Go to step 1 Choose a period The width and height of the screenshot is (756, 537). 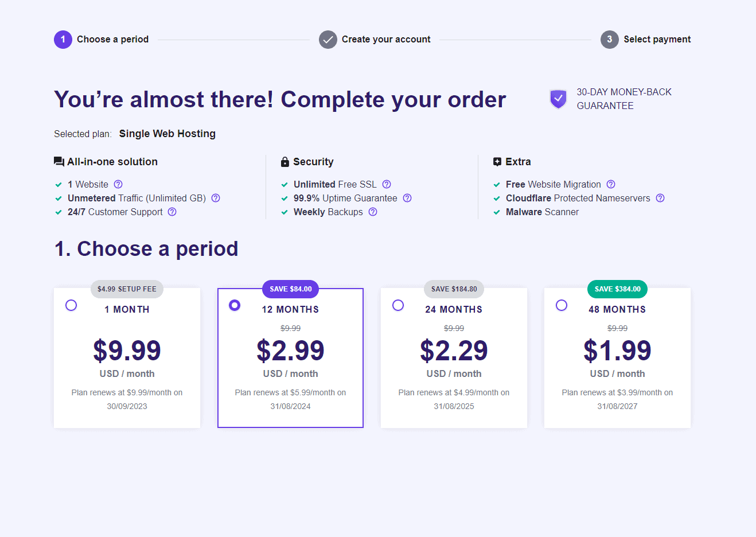tap(102, 40)
